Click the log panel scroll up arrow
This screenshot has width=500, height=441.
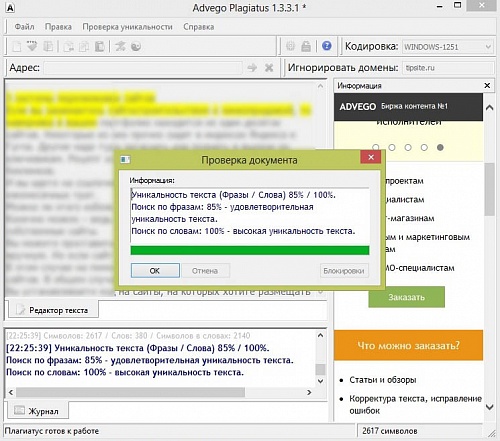coord(320,335)
